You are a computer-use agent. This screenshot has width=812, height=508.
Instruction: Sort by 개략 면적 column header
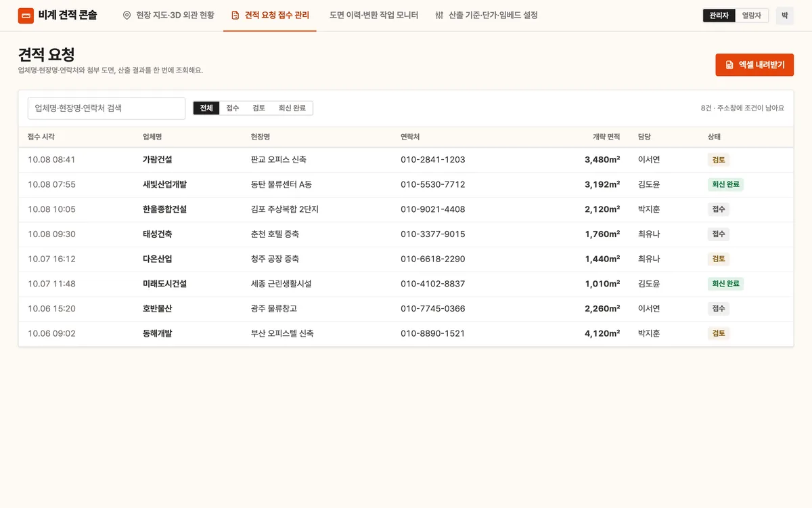pos(606,137)
